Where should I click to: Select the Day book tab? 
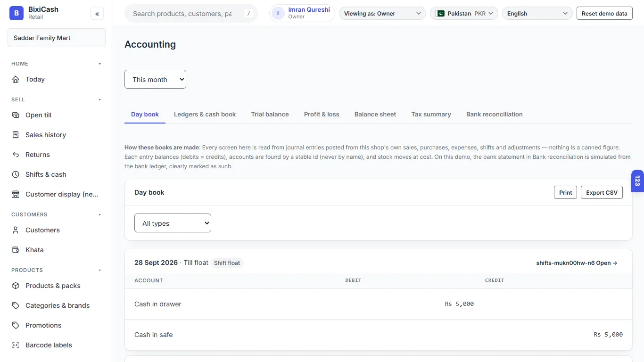[145, 114]
